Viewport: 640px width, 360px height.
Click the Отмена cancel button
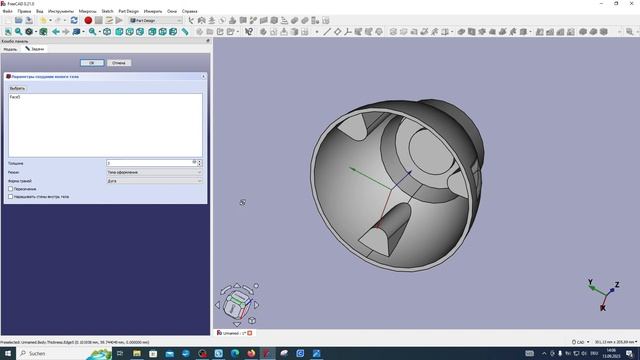pos(119,63)
